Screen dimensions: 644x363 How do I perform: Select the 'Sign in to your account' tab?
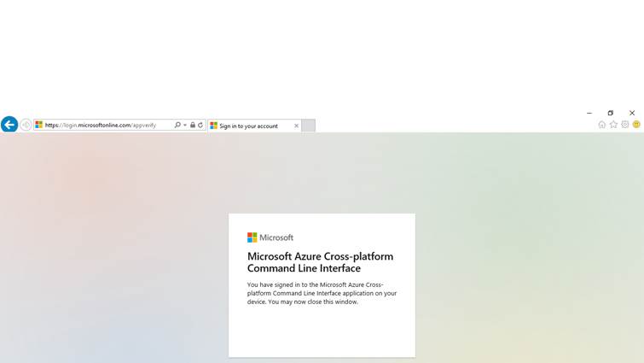click(255, 126)
